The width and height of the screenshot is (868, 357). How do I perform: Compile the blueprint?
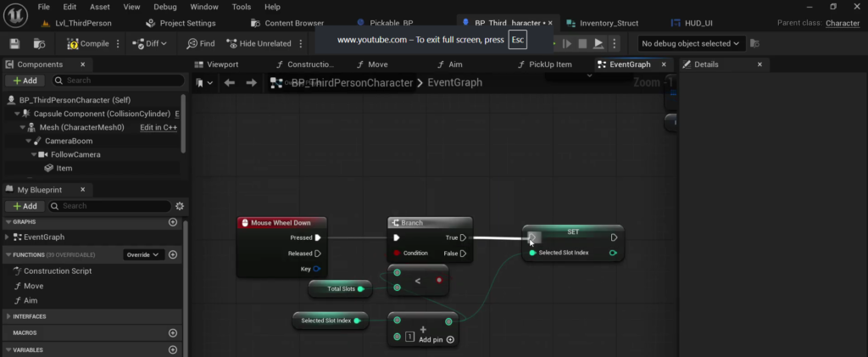(x=88, y=44)
